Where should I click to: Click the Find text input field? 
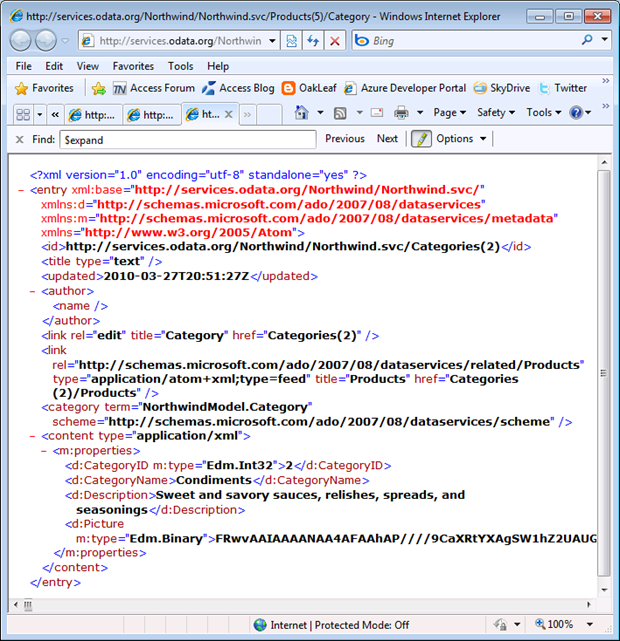pos(188,140)
